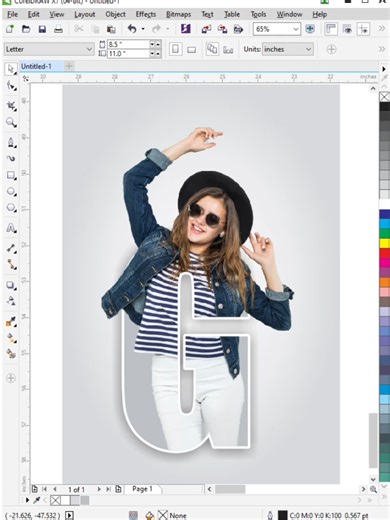Expand the property bar overflow chevron
The width and height of the screenshot is (390, 520).
coord(382,49)
